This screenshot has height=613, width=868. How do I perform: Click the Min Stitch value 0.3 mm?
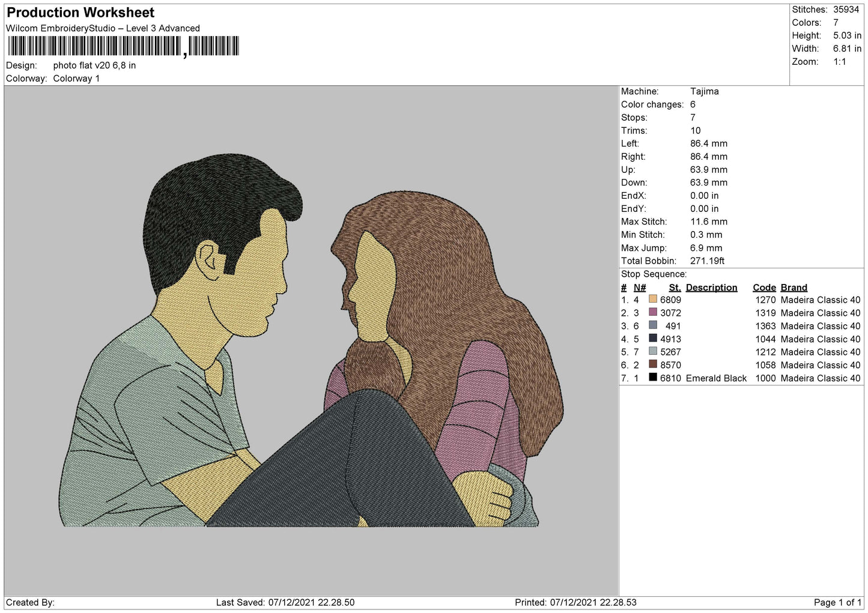[x=706, y=235]
